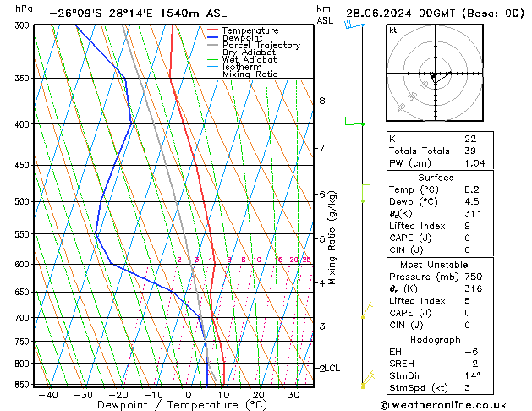Click the Totals Totals value 39
532x411 pixels.
click(x=470, y=151)
